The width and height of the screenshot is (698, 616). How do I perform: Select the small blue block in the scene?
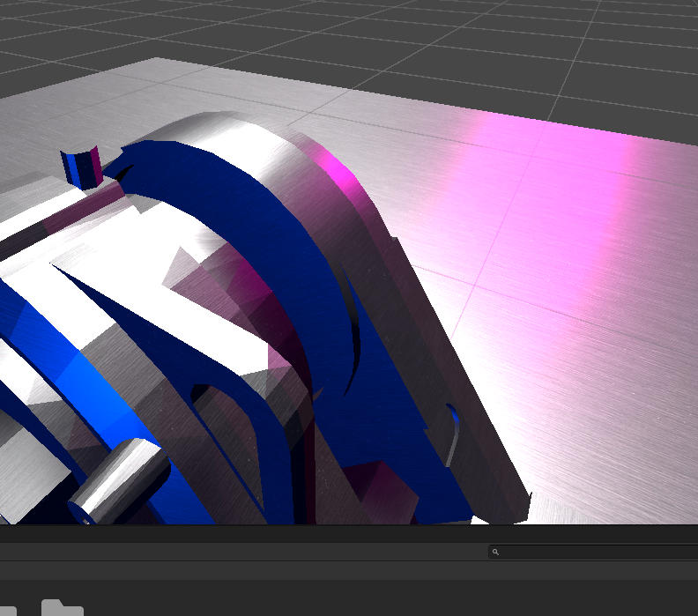pyautogui.click(x=82, y=167)
